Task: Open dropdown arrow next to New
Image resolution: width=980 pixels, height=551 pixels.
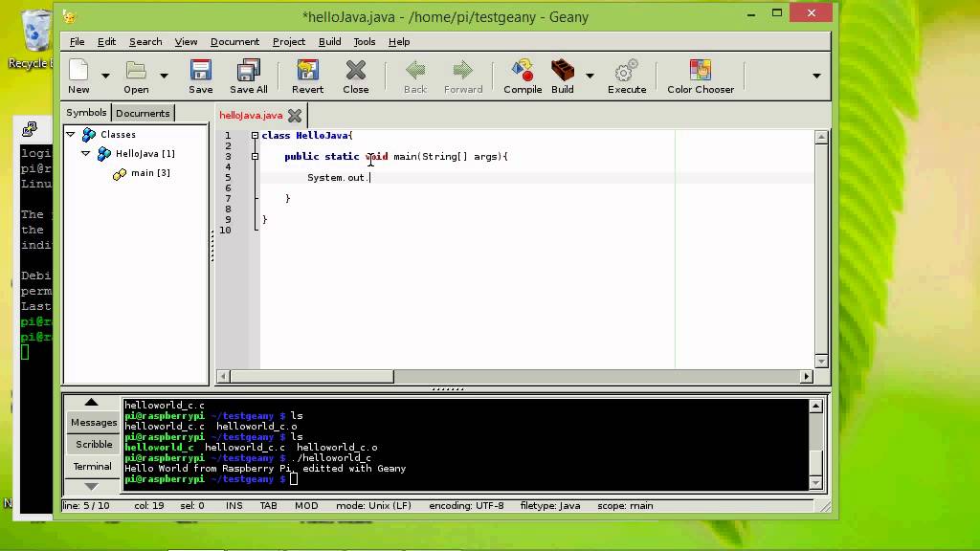Action: coord(105,76)
